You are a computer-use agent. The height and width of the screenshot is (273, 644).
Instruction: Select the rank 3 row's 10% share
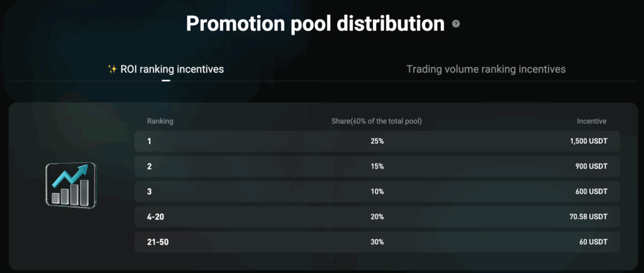coord(377,192)
